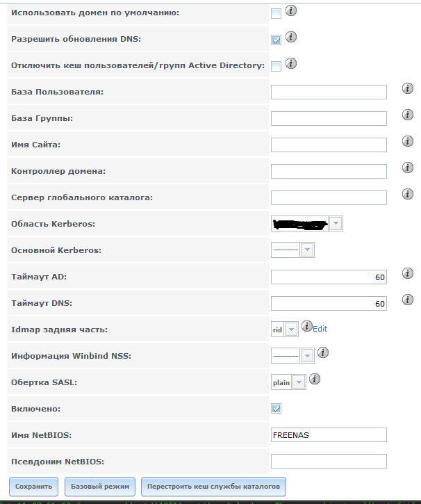This screenshot has width=421, height=504.
Task: Open the Idmap "Edit" link
Action: 320,329
